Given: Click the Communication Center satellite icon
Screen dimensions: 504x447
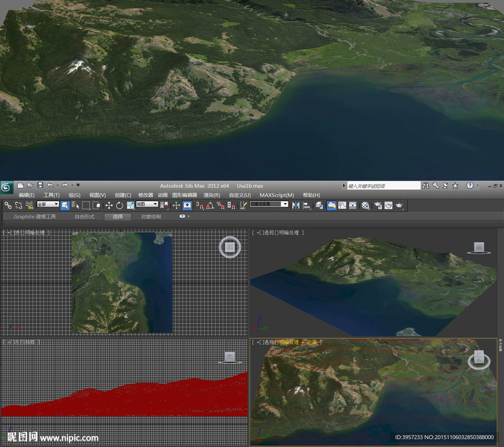Looking at the screenshot, I should (445, 186).
